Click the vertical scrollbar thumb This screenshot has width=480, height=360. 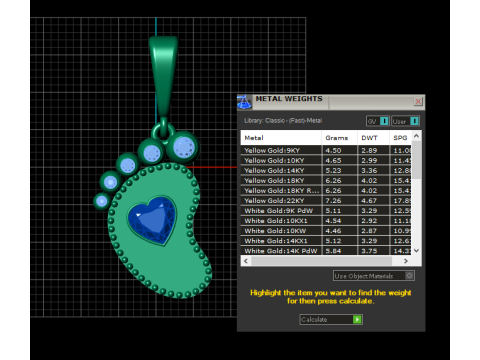coord(416,160)
